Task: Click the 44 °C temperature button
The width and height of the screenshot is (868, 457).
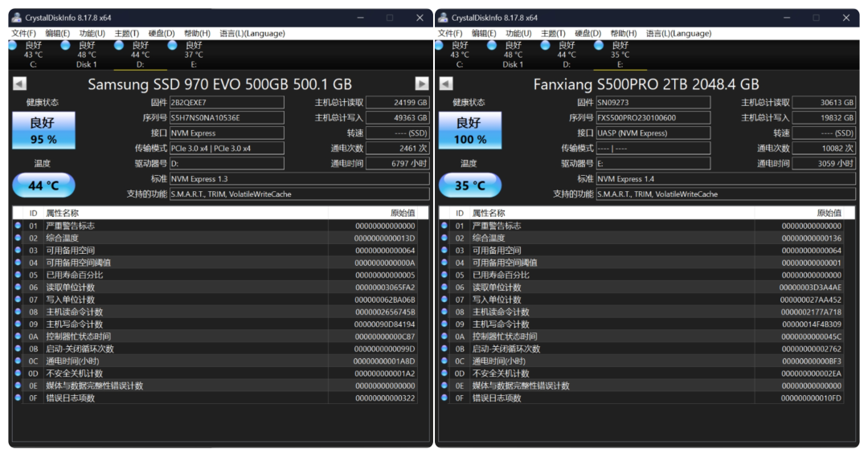Action: tap(43, 186)
